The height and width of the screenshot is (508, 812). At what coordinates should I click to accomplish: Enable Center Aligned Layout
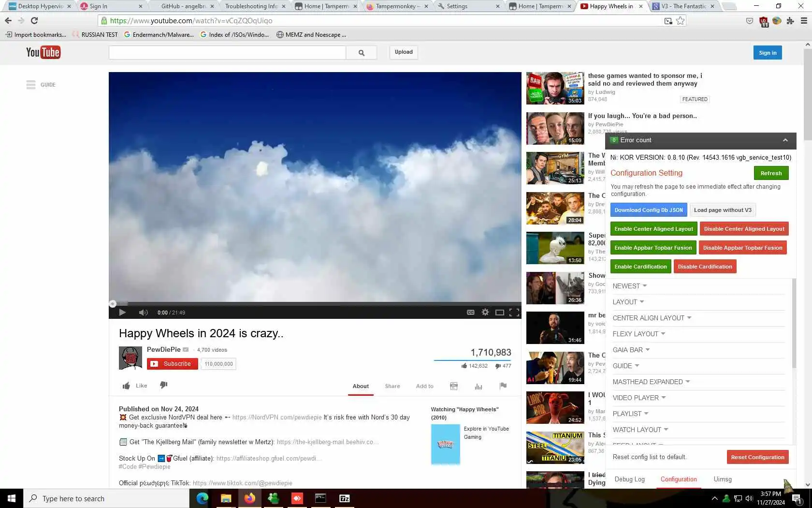pyautogui.click(x=653, y=229)
